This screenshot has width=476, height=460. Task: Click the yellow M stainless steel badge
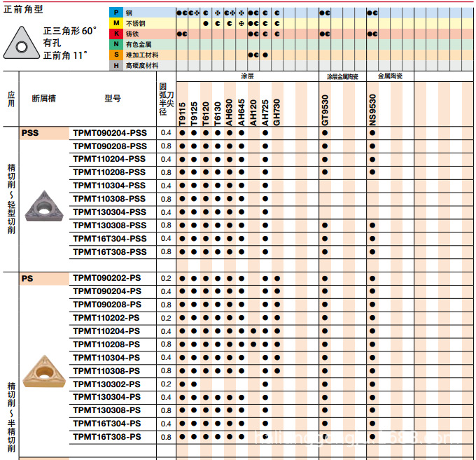click(116, 23)
